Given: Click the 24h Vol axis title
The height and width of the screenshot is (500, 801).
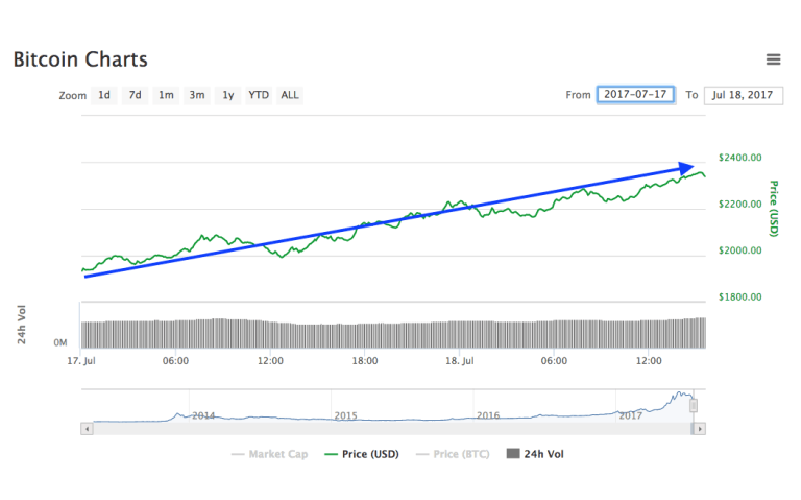Looking at the screenshot, I should pyautogui.click(x=21, y=324).
